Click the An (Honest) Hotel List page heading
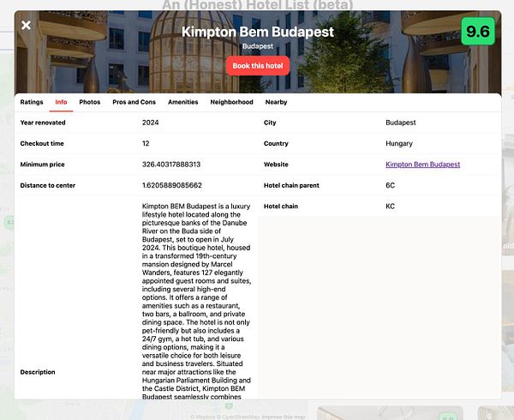 pos(258,5)
